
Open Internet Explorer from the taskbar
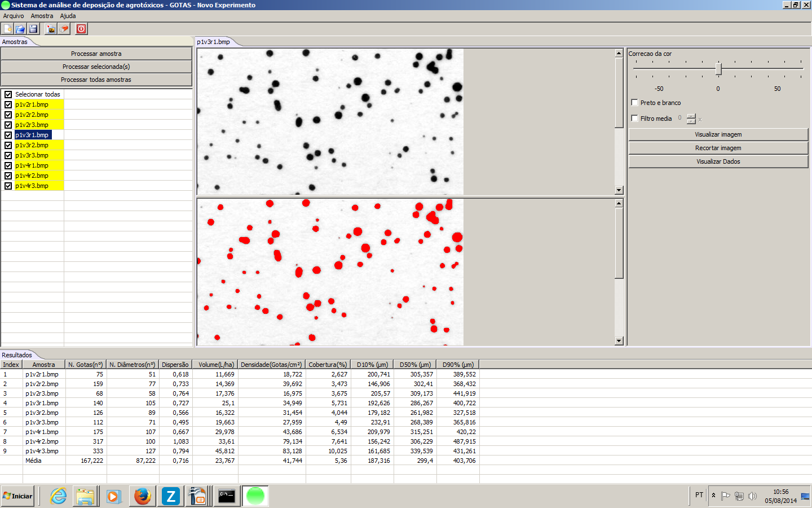pos(59,496)
